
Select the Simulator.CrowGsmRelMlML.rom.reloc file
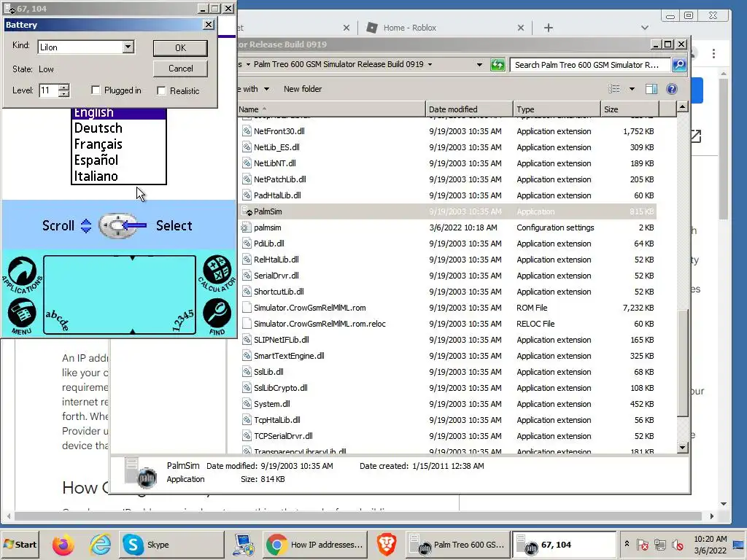[449, 324]
